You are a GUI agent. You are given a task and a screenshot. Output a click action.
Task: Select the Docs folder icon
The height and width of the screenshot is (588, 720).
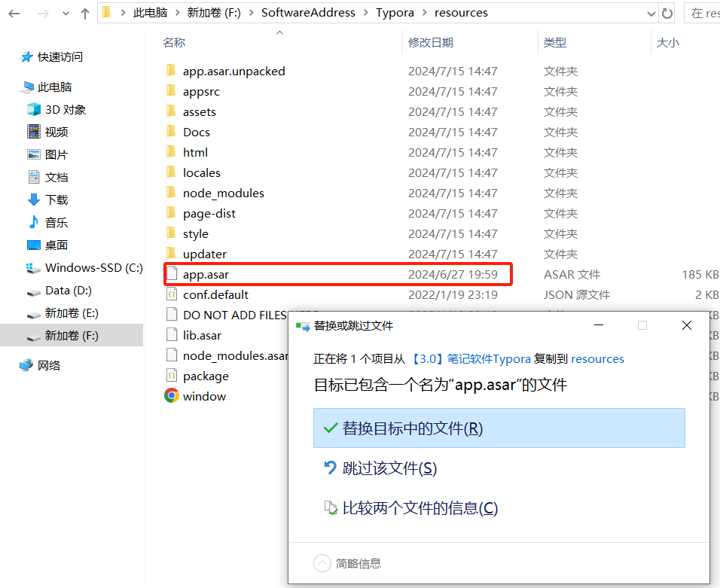coord(171,132)
